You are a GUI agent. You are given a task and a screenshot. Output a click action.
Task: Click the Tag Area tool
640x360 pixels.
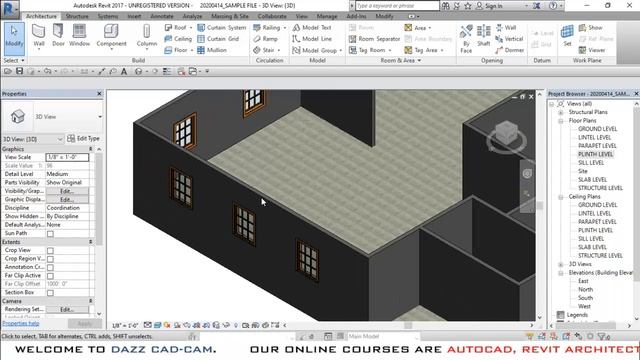click(x=424, y=50)
